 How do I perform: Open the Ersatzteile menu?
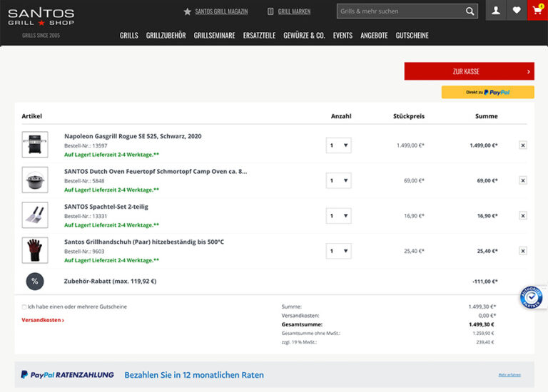(259, 35)
